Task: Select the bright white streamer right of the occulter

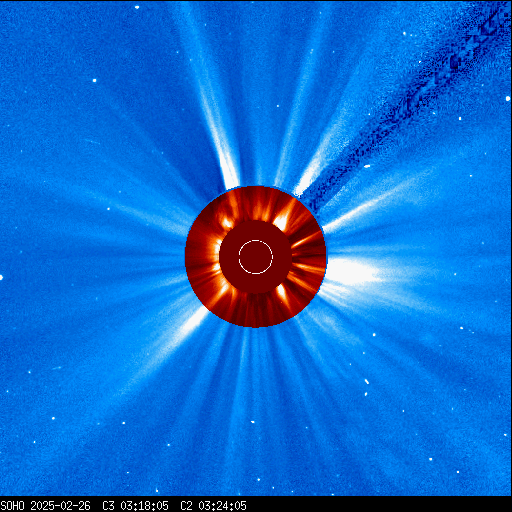Action: [x=353, y=272]
